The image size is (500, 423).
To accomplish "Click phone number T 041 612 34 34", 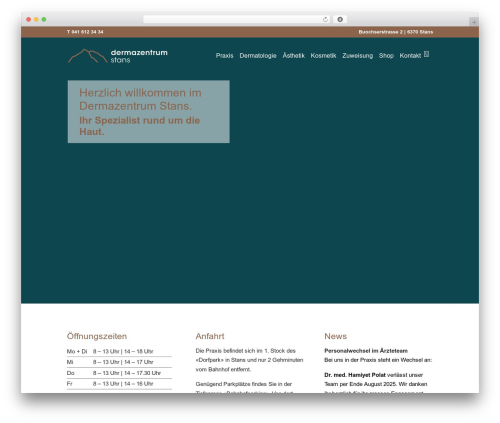I will tap(85, 32).
